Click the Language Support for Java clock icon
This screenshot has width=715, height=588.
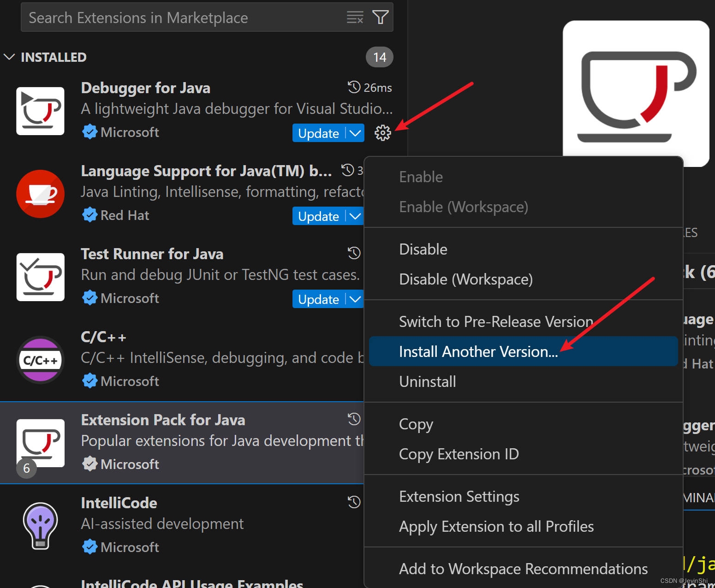pos(348,170)
